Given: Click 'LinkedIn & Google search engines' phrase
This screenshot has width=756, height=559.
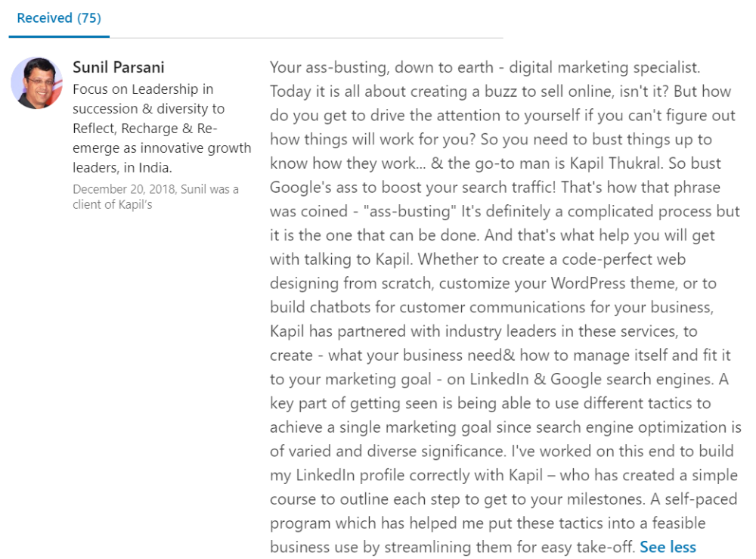Looking at the screenshot, I should point(590,379).
